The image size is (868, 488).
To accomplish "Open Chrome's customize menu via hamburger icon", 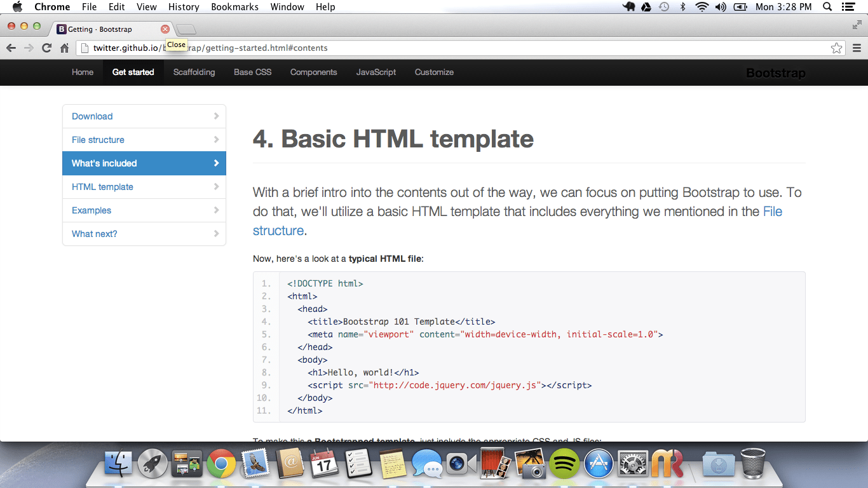I will 857,48.
